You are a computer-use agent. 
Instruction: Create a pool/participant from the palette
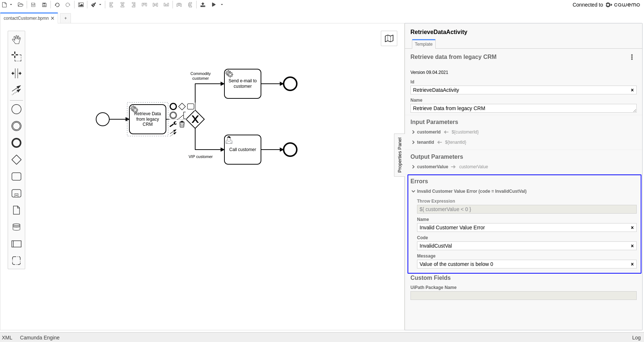(16, 244)
